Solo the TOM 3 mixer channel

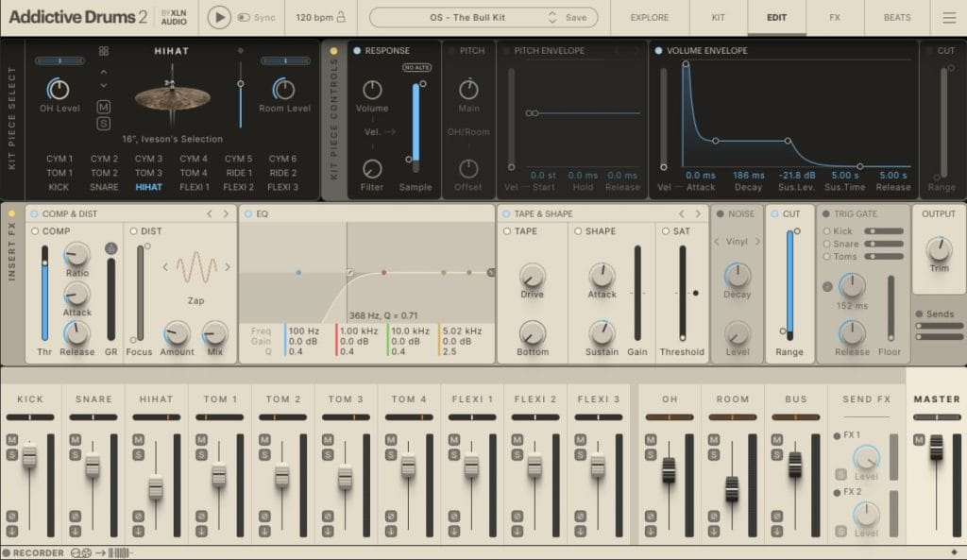pyautogui.click(x=328, y=454)
